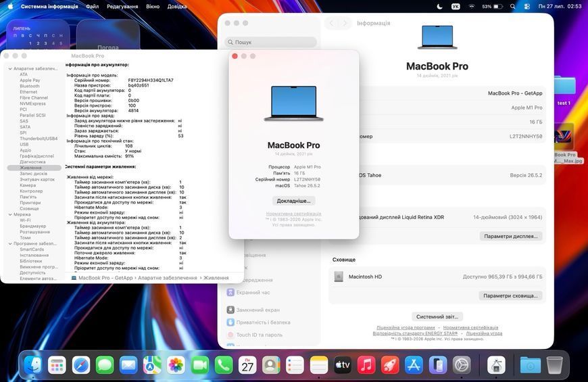The image size is (588, 382).
Task: Collapse the Апаратне забезпечення tree group
Action: [x=10, y=69]
